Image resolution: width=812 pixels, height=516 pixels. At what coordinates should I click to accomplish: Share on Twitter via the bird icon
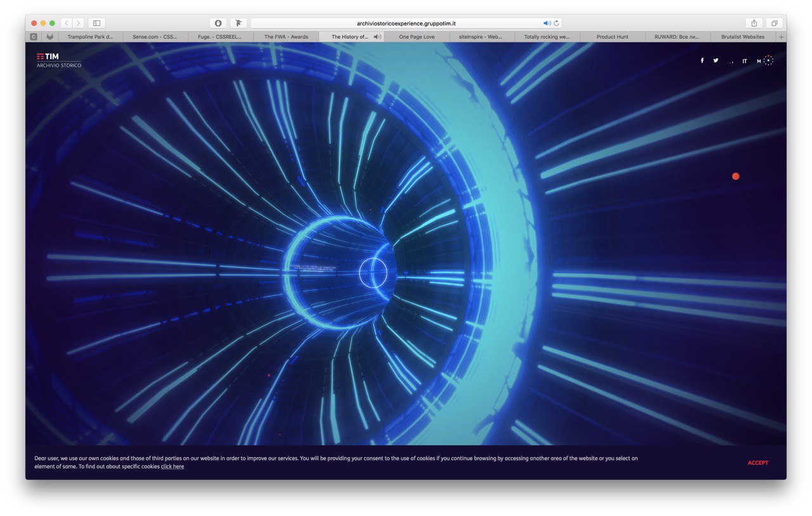[x=716, y=61]
